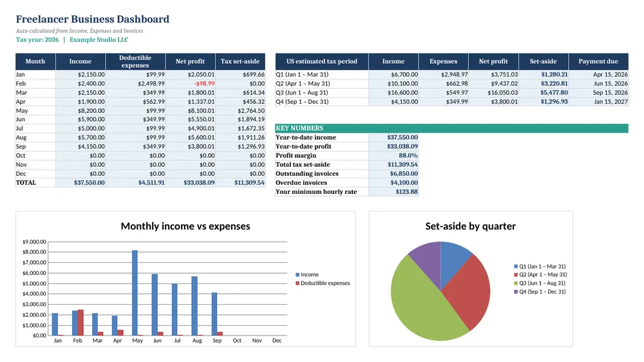Click the Set-aside by quarter chart title
Image resolution: width=644 pixels, height=362 pixels.
(470, 226)
